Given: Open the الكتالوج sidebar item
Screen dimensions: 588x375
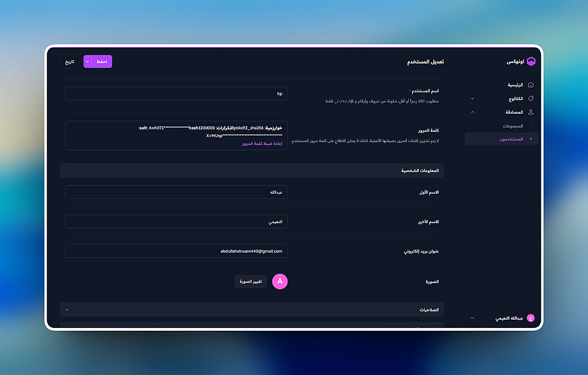Looking at the screenshot, I should click(516, 98).
